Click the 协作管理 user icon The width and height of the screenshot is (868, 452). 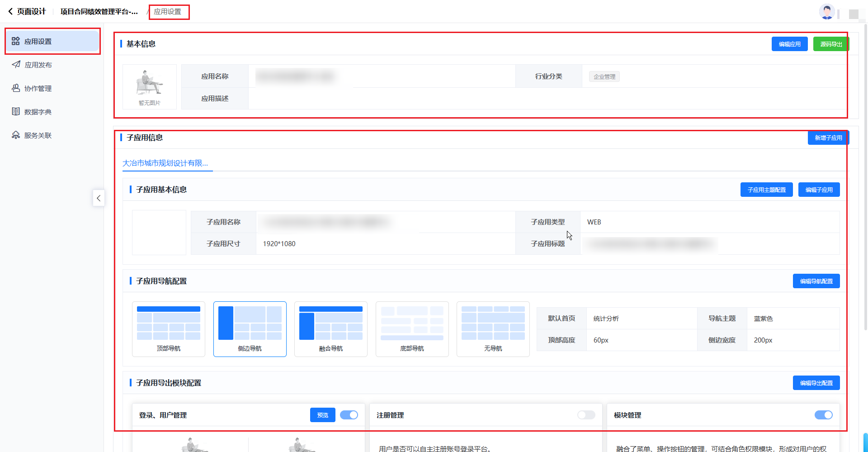pyautogui.click(x=16, y=88)
